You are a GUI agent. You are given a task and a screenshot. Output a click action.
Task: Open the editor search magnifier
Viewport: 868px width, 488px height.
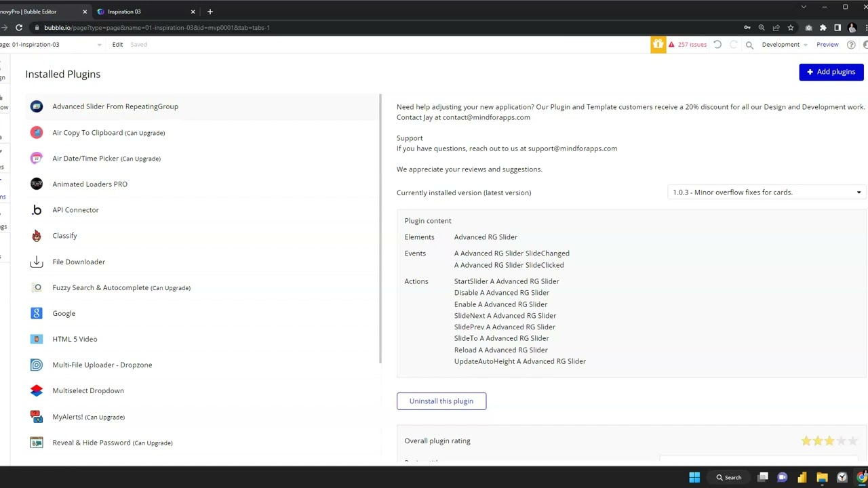tap(749, 45)
